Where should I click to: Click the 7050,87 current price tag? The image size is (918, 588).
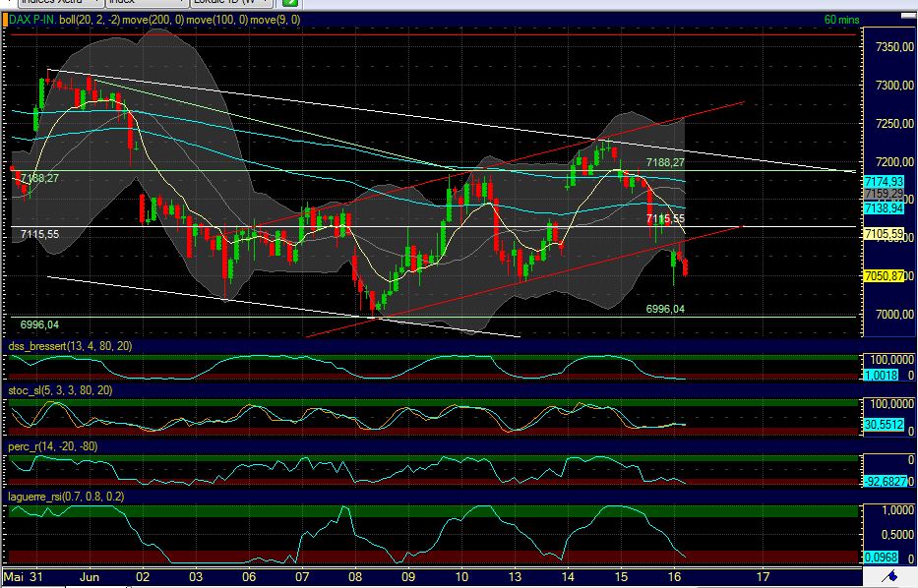coord(884,275)
